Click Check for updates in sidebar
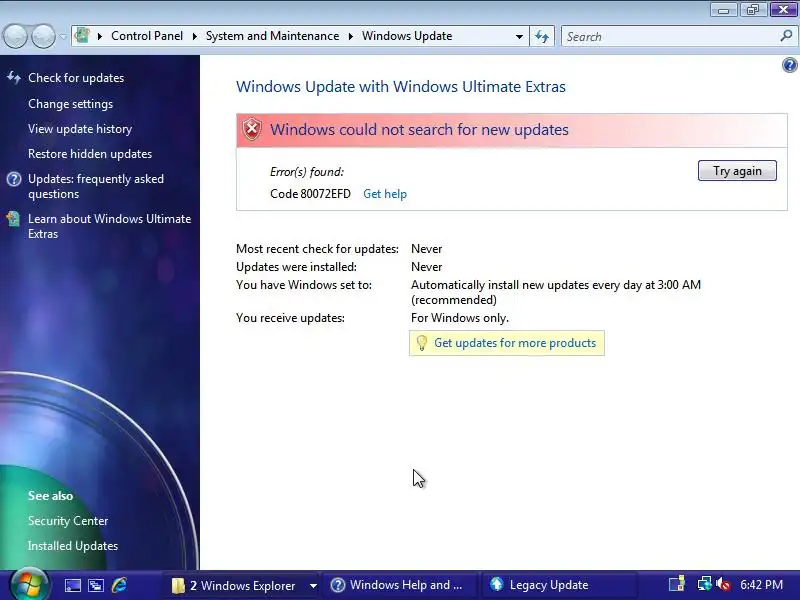The image size is (800, 600). (x=76, y=78)
